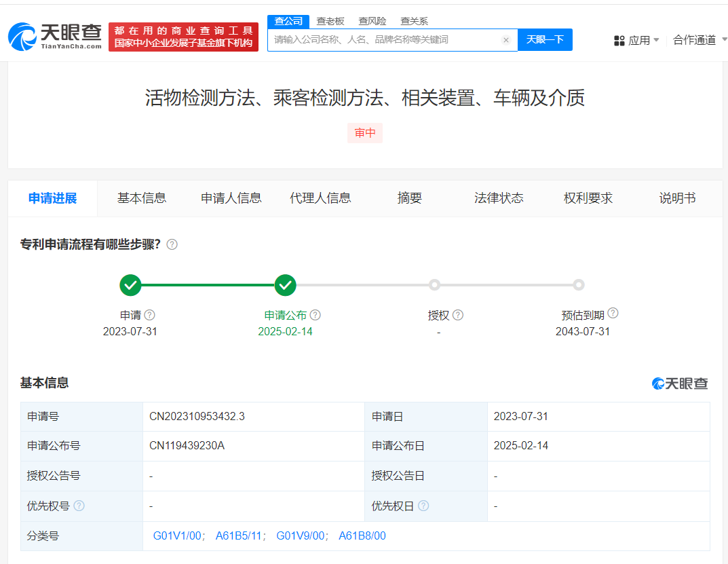Viewport: 728px width, 564px height.
Task: Open classification link G01V1/00
Action: (x=178, y=535)
